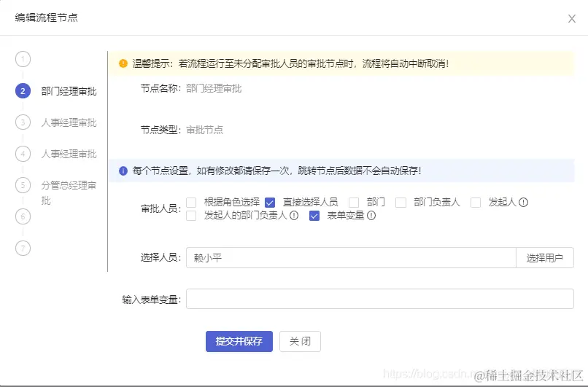The height and width of the screenshot is (387, 588).
Task: Click the 节点名称 value 部门经理审批
Action: point(214,89)
